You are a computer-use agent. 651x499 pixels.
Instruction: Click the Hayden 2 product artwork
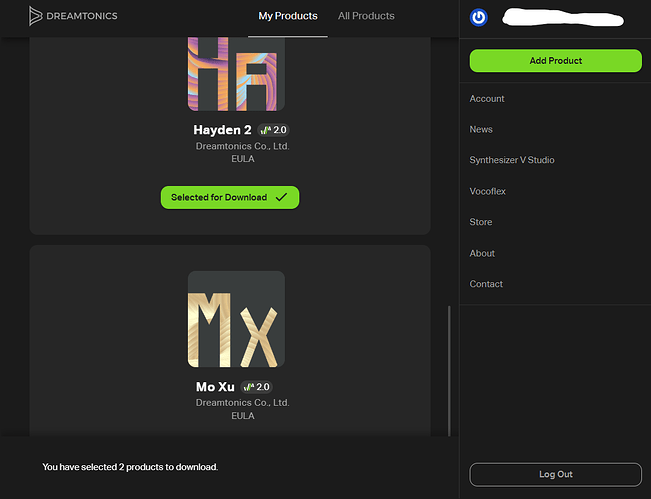click(x=236, y=74)
